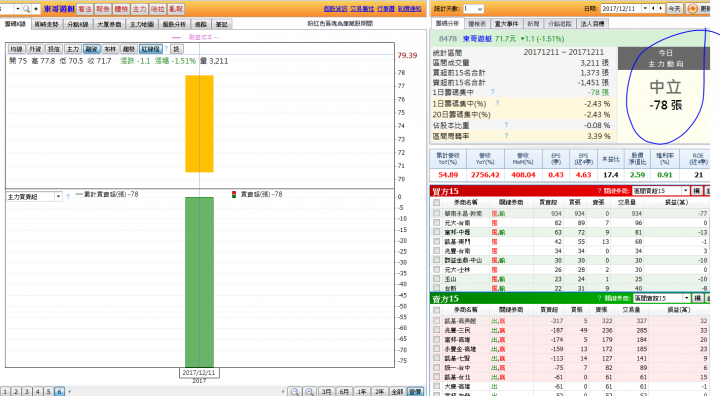Select the 3月 time range button
Screen dimensions: 720x396
[326, 392]
